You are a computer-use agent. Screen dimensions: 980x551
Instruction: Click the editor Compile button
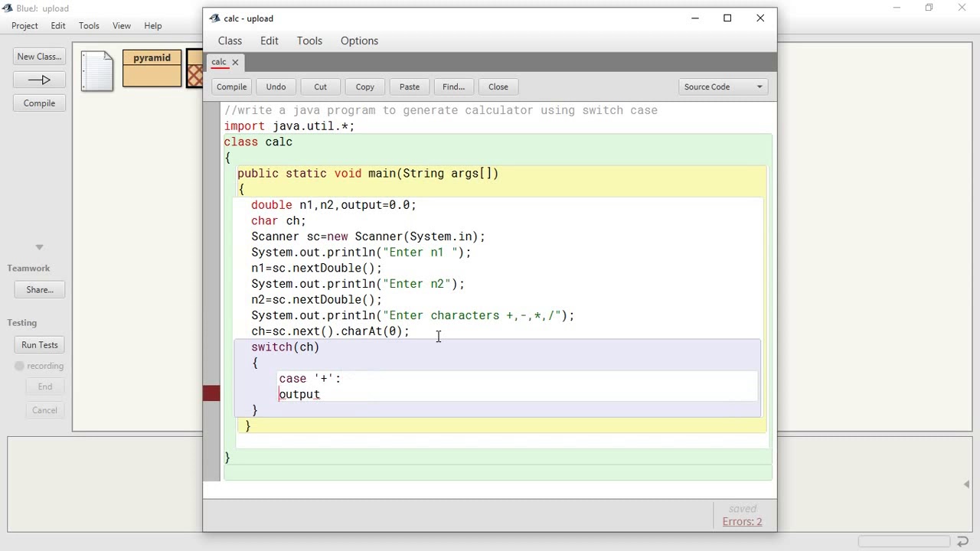pos(231,86)
